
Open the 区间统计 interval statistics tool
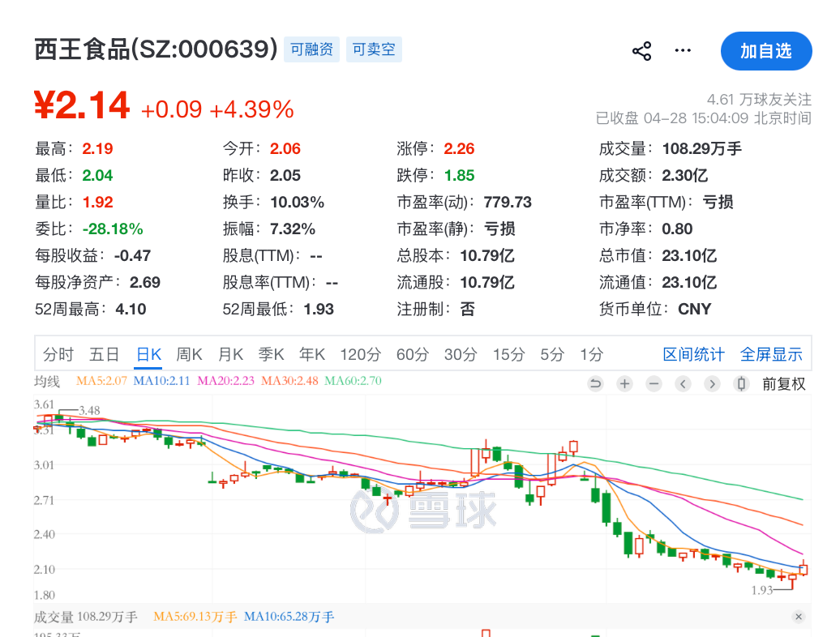coord(693,354)
